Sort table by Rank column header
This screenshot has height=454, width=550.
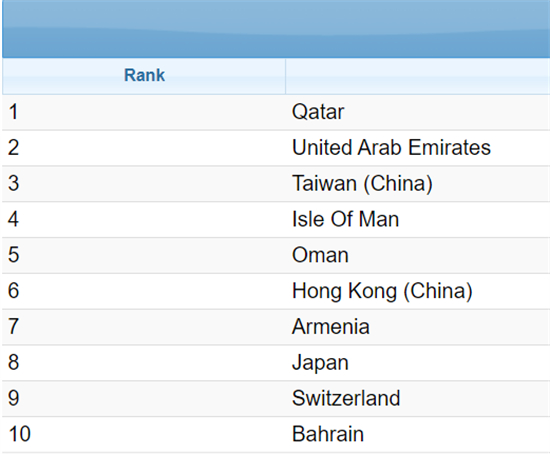click(x=144, y=76)
